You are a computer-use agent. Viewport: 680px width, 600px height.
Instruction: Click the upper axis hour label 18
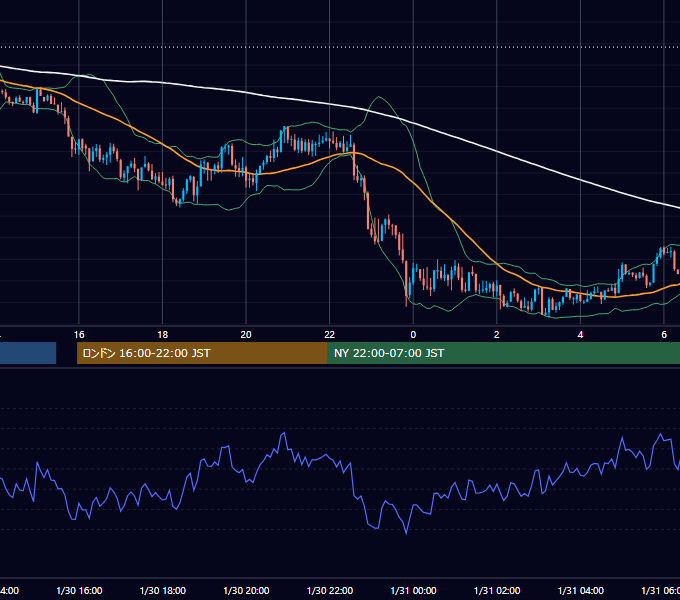pyautogui.click(x=163, y=335)
